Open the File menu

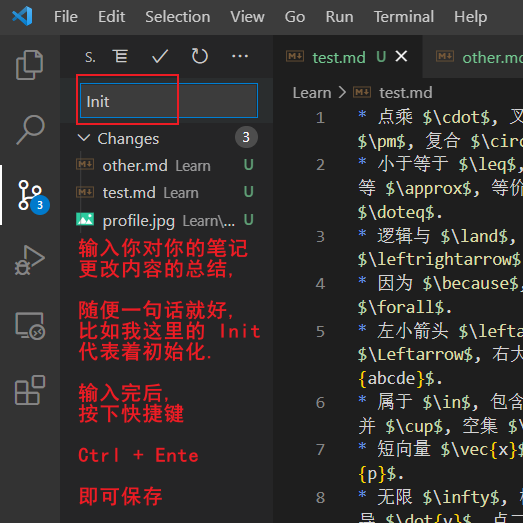click(66, 17)
